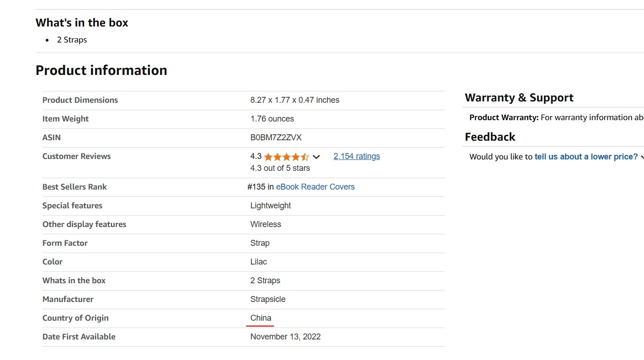Click the Feedback section heading

click(490, 137)
